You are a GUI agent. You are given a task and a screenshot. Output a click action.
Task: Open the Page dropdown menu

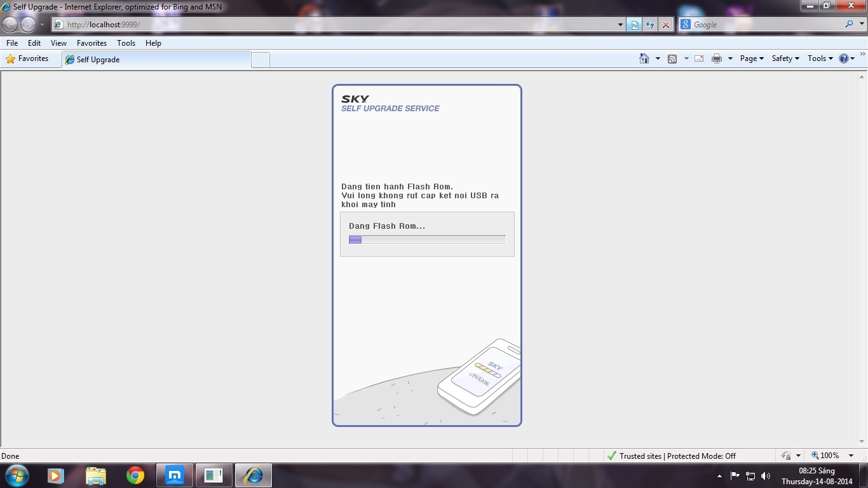pos(752,58)
